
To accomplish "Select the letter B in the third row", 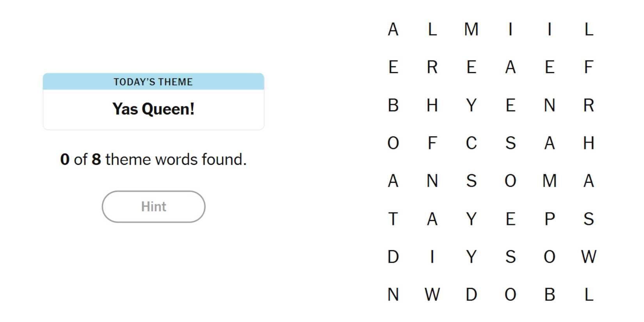I will [393, 105].
